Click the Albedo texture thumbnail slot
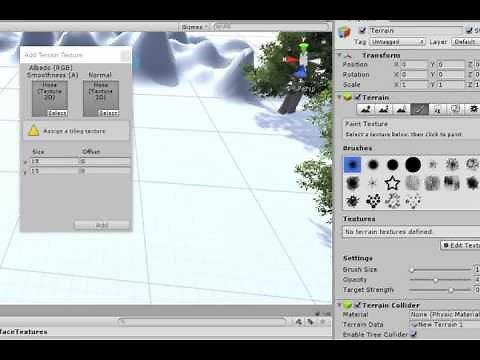 50,98
